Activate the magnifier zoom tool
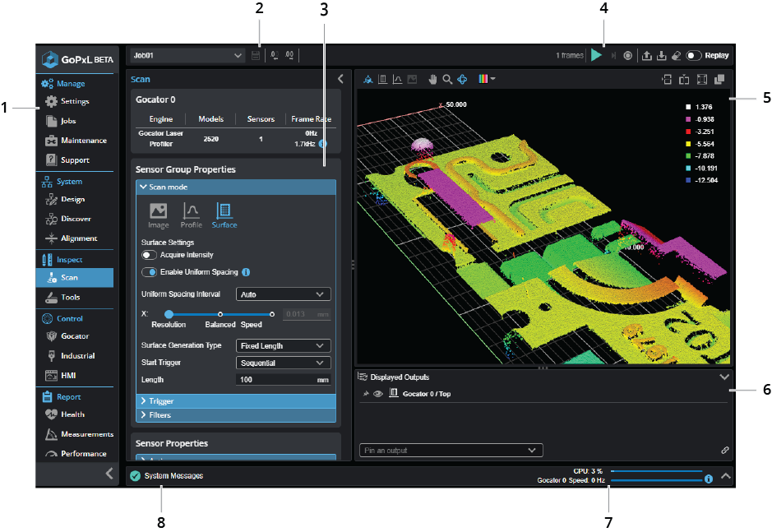The image size is (772, 532). (447, 79)
